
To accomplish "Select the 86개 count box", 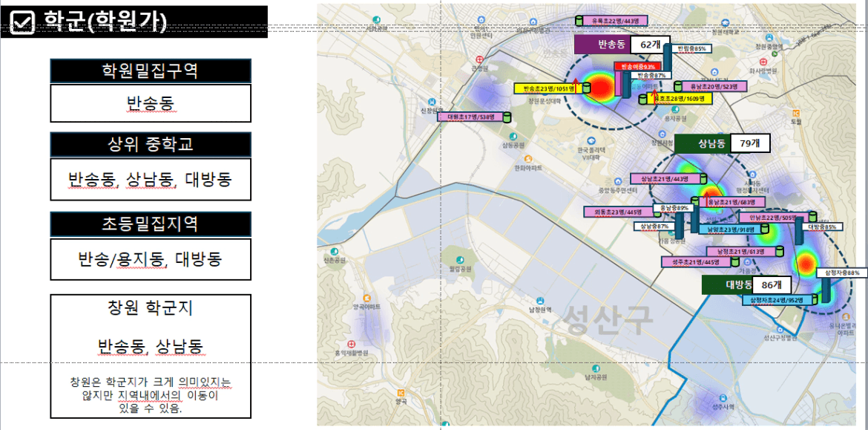I will click(x=771, y=285).
